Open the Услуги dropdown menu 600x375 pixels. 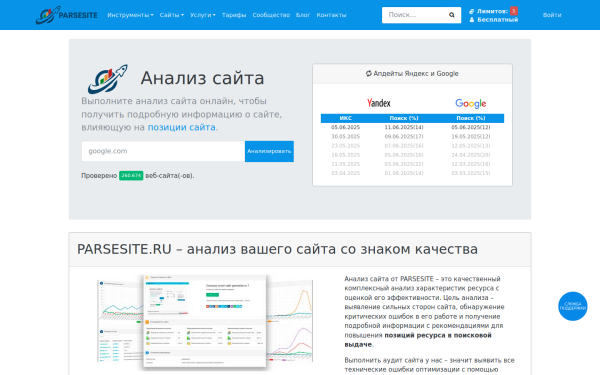(x=202, y=15)
